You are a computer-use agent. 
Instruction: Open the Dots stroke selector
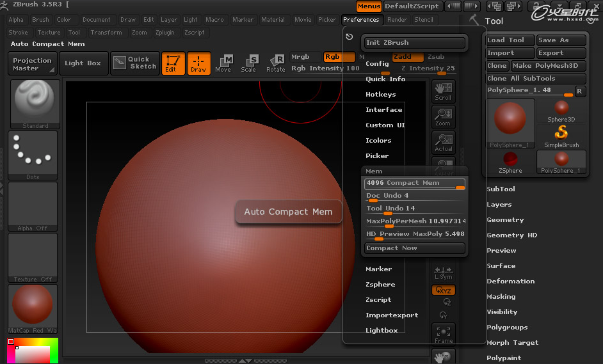pos(33,155)
